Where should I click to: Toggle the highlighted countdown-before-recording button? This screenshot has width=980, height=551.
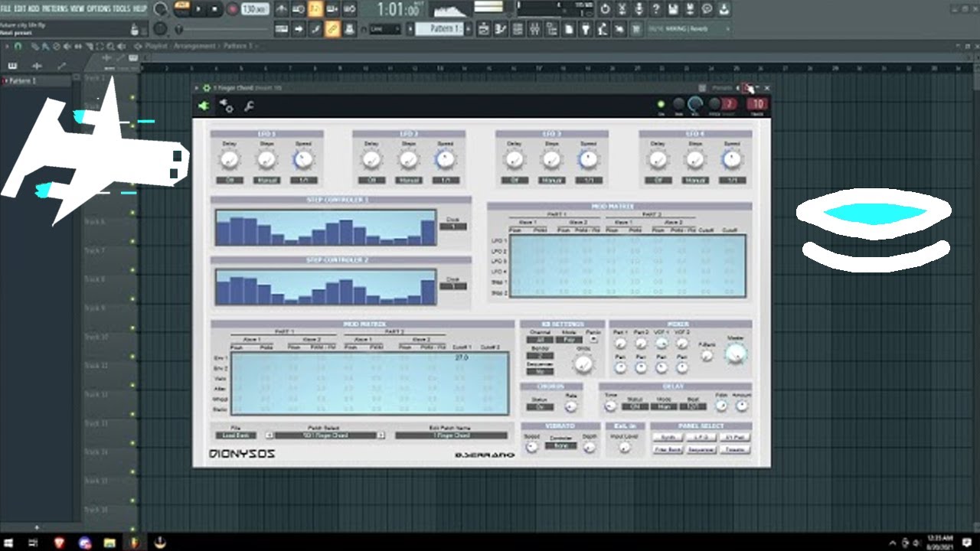[x=315, y=10]
